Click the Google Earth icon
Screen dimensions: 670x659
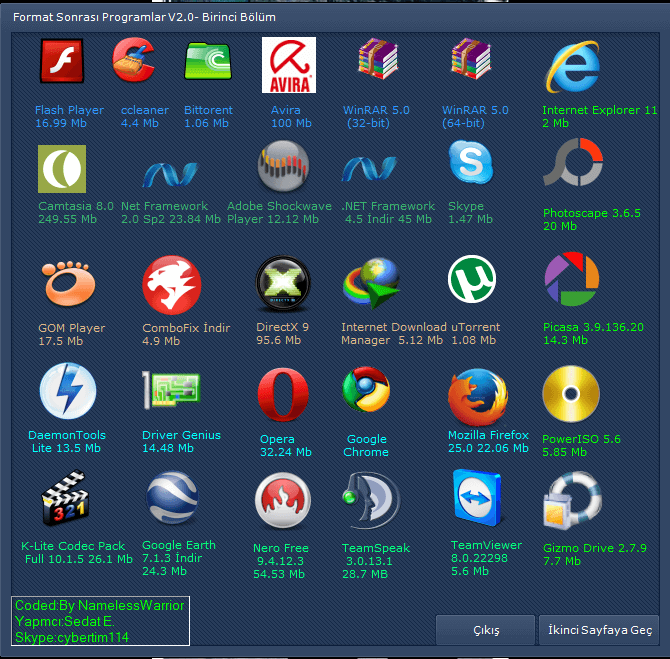[172, 501]
